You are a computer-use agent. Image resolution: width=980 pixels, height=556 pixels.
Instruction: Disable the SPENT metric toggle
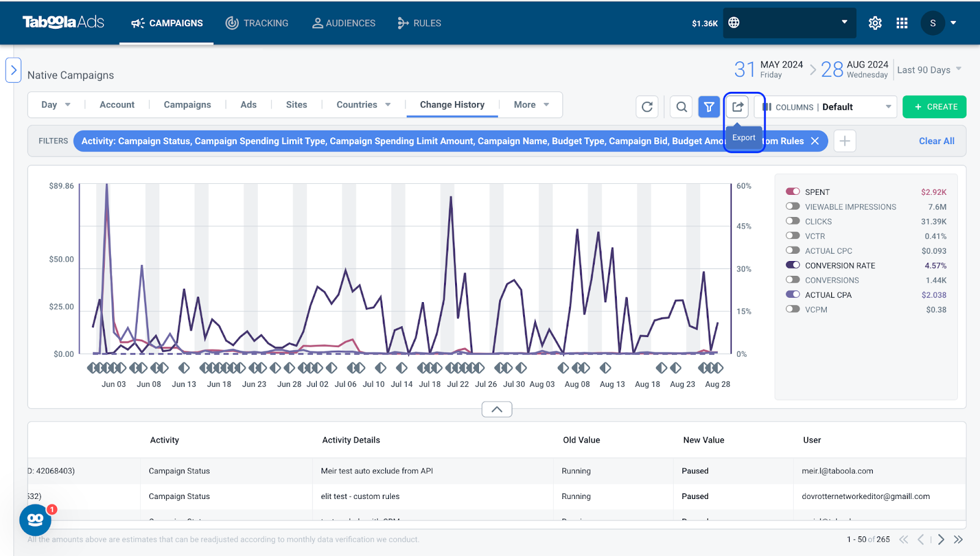[x=793, y=192]
